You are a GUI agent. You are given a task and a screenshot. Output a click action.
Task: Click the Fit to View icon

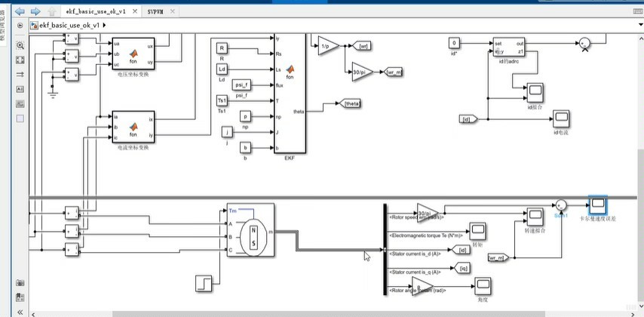(20, 60)
